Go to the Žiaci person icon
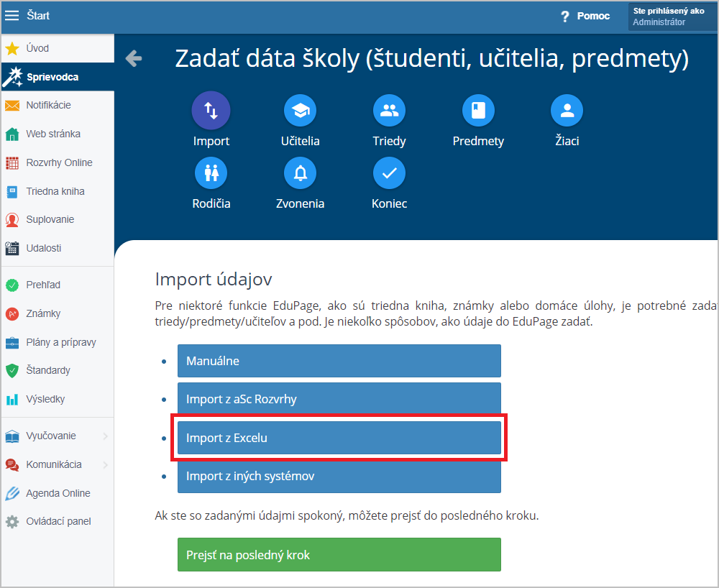The height and width of the screenshot is (588, 719). tap(567, 111)
